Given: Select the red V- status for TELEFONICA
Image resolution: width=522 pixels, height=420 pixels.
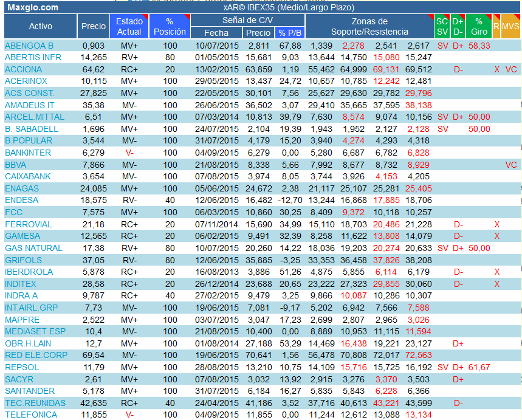Looking at the screenshot, I should click(129, 415).
